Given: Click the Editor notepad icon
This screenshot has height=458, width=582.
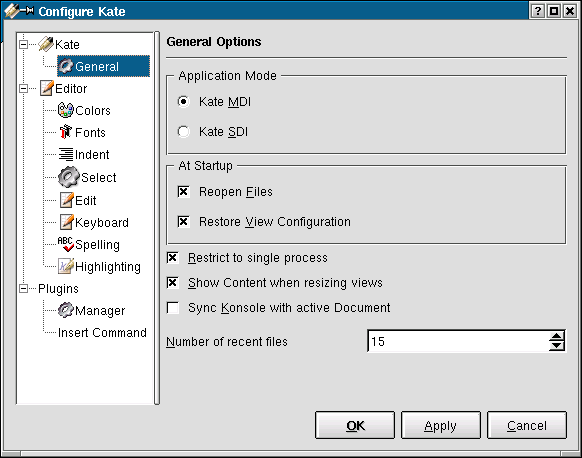Looking at the screenshot, I should (x=47, y=88).
